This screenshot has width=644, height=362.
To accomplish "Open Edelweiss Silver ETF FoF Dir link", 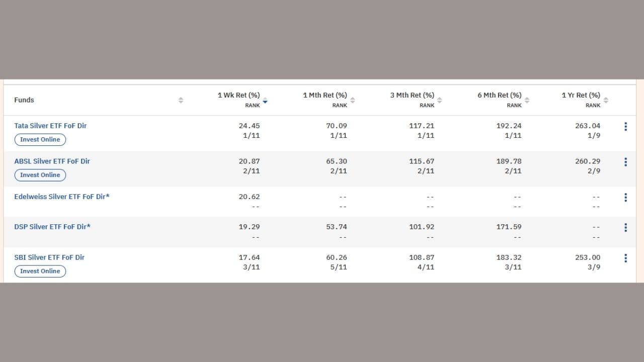I will (61, 197).
